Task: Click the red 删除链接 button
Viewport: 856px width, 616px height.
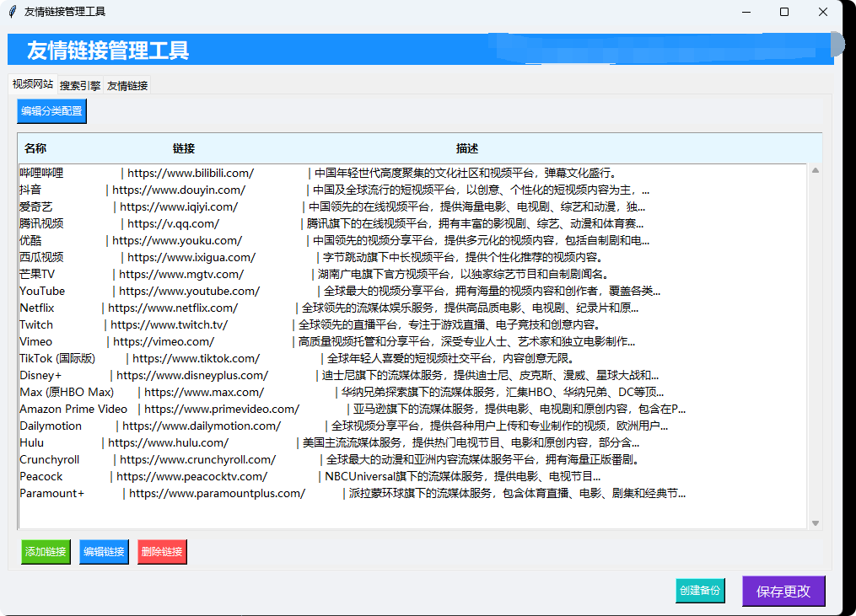Action: coord(162,552)
